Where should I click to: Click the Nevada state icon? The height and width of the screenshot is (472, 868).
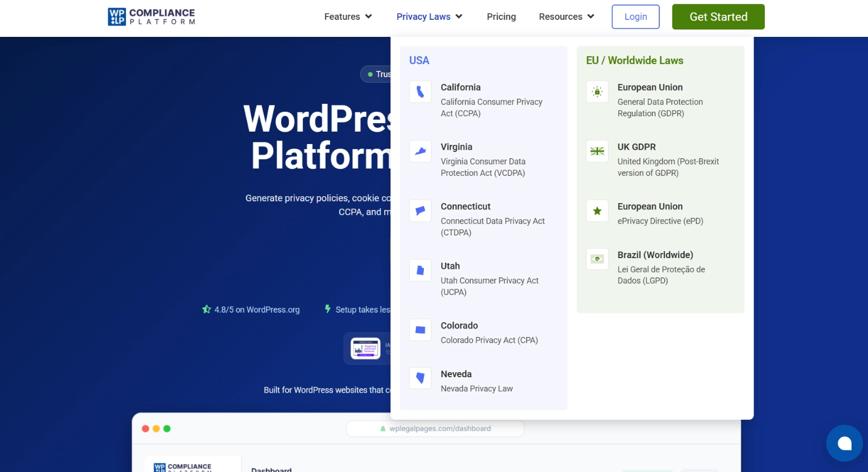point(420,378)
